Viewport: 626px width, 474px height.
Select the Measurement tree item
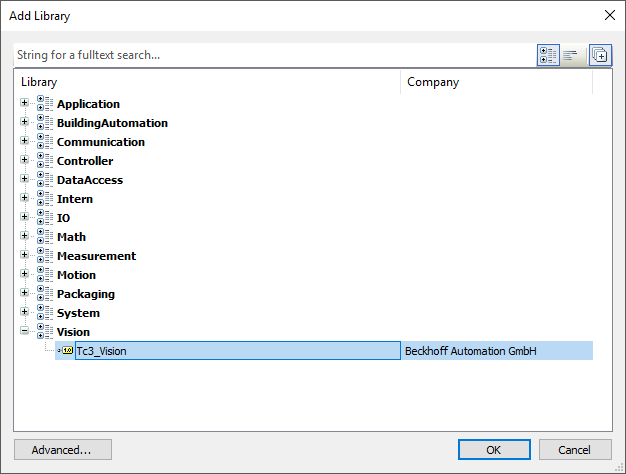tap(96, 256)
